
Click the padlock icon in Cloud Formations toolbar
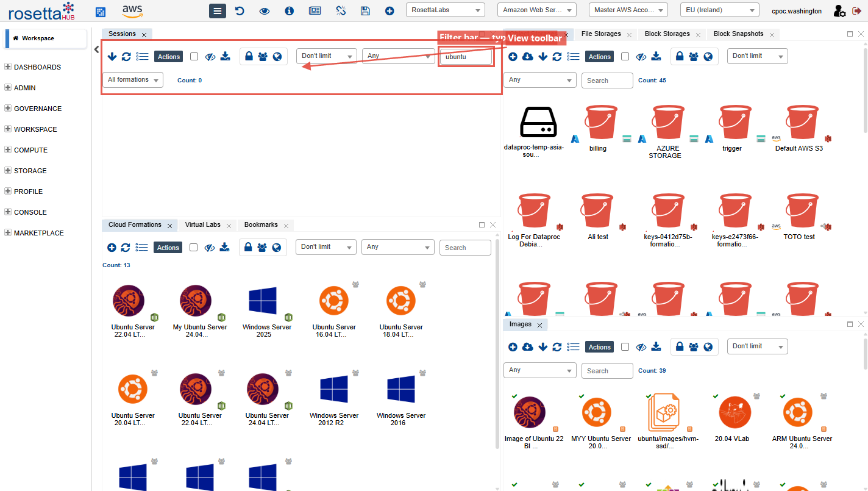point(248,248)
